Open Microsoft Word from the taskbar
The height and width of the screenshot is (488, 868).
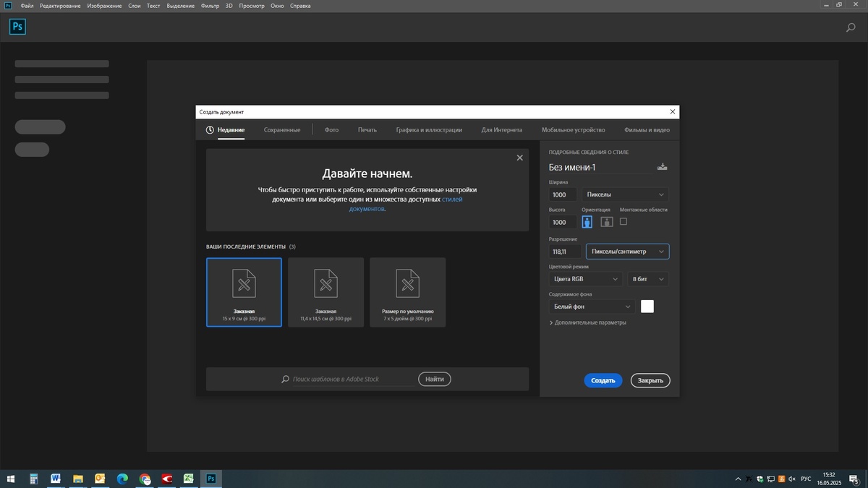click(x=56, y=479)
